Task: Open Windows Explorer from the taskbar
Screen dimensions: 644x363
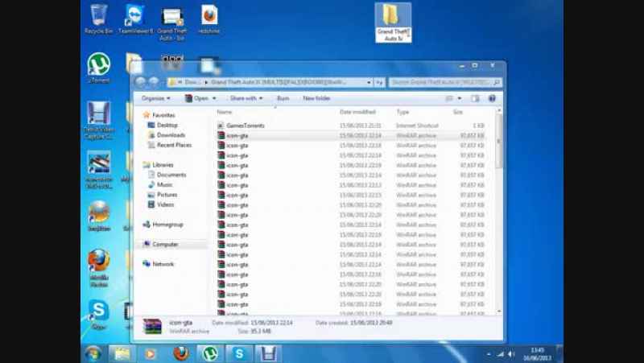Action: coord(122,353)
